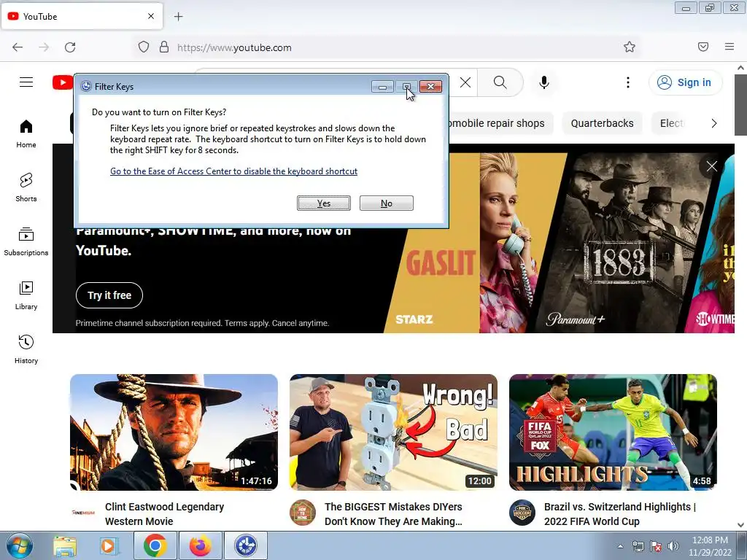This screenshot has width=747, height=560.
Task: Bookmark this page with star icon
Action: pyautogui.click(x=630, y=47)
